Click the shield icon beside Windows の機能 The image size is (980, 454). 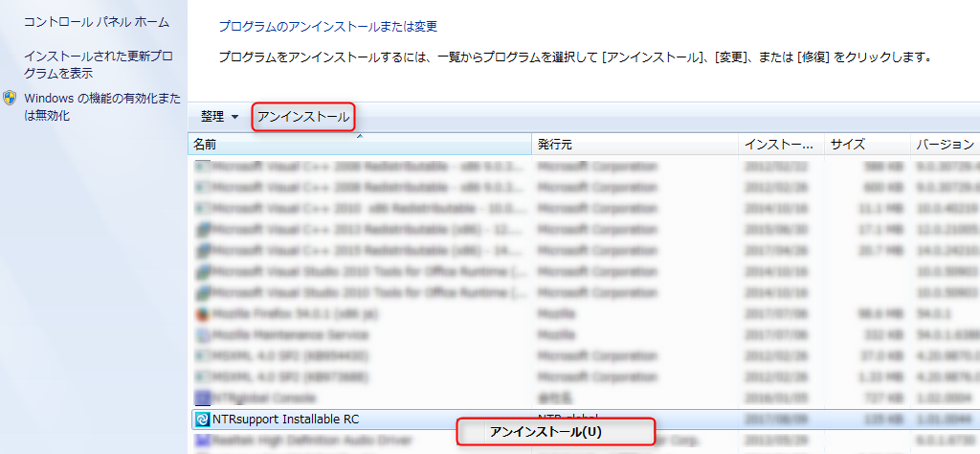coord(10,99)
